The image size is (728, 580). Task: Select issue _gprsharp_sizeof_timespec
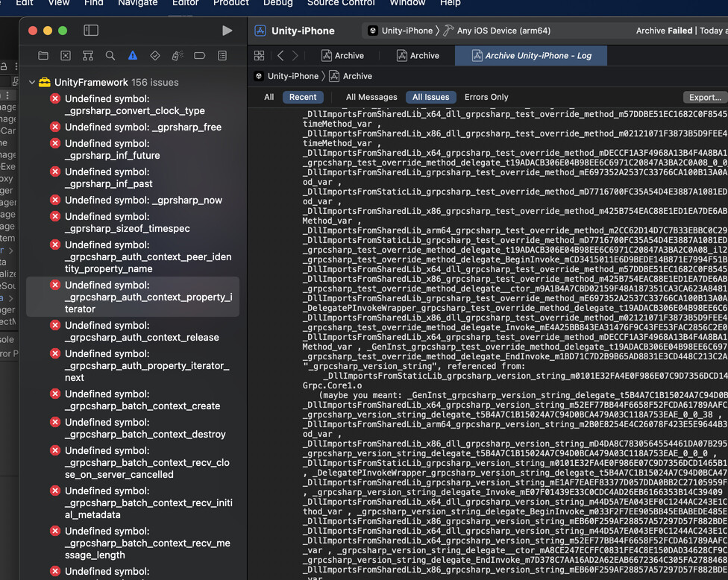(133, 222)
